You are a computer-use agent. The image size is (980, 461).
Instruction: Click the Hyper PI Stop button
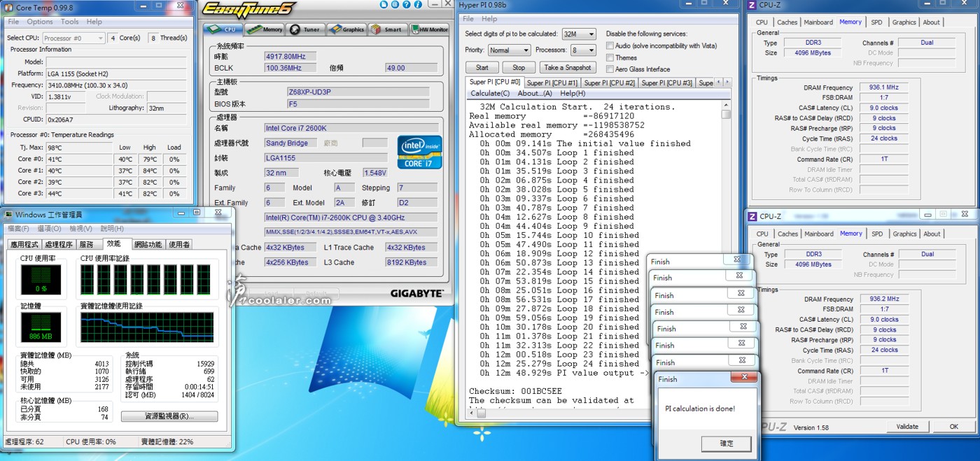tap(519, 68)
